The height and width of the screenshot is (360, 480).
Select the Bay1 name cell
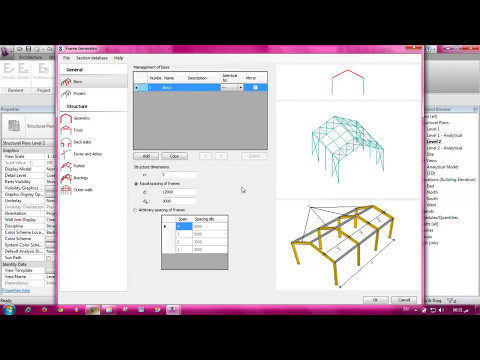[x=173, y=88]
